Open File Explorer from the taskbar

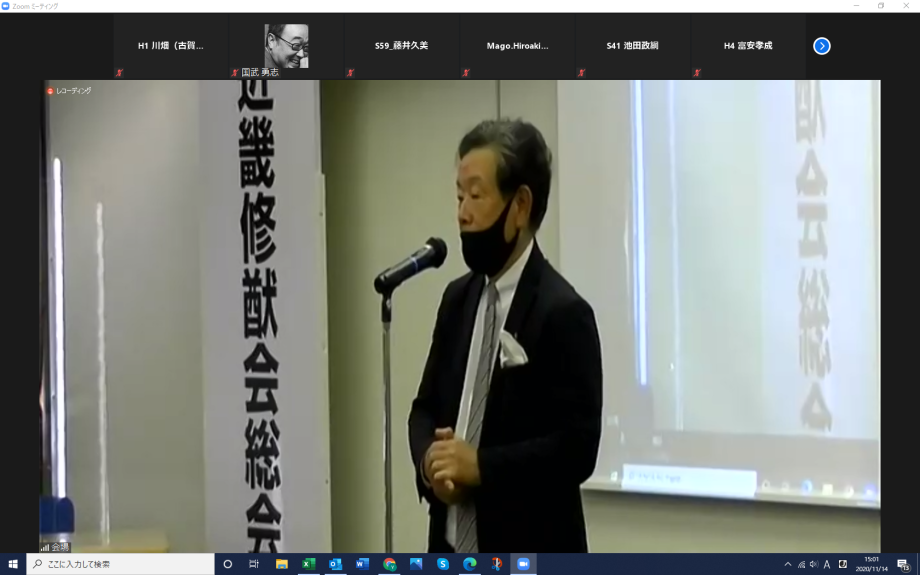click(281, 564)
